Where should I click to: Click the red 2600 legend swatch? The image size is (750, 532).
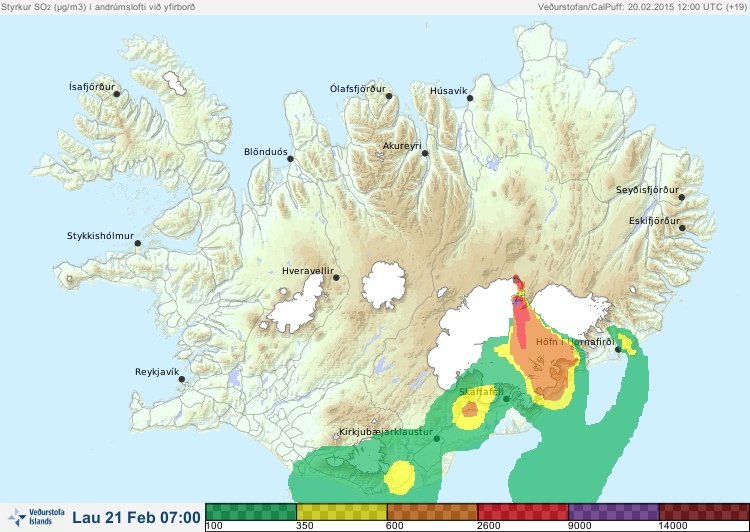pos(523,512)
